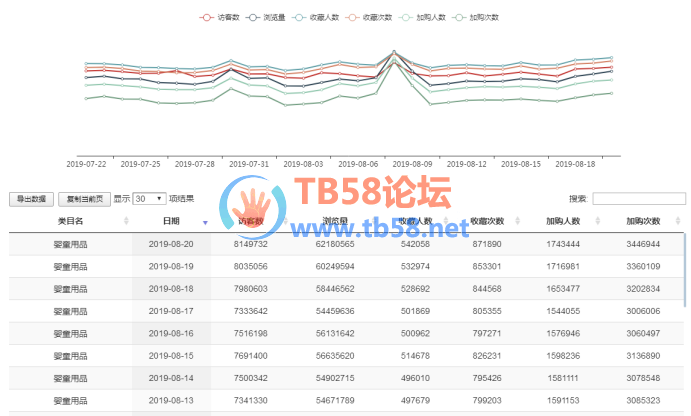The height and width of the screenshot is (416, 691).
Task: Click the 加购人数 column header
Action: point(563,221)
